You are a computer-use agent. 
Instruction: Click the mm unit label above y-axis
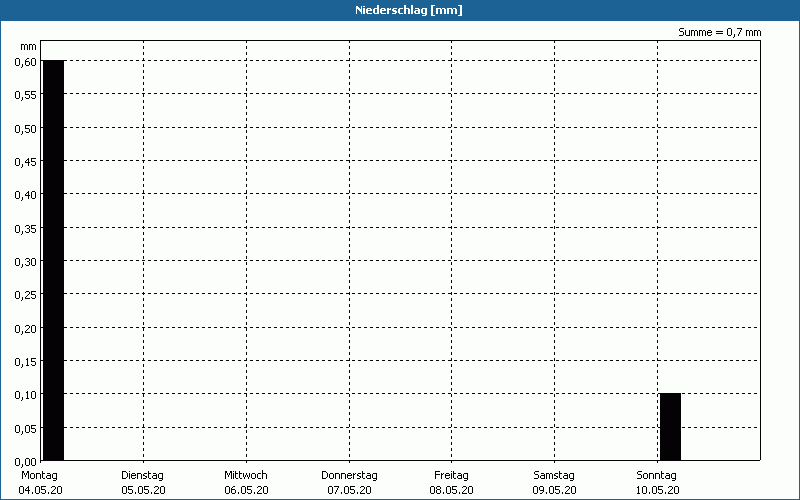(29, 47)
